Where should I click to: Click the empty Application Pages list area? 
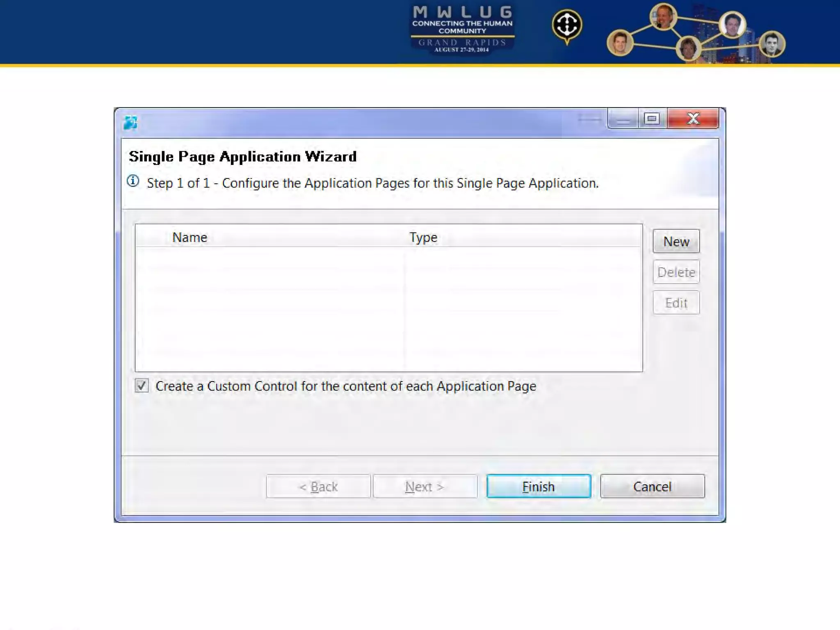coord(388,310)
